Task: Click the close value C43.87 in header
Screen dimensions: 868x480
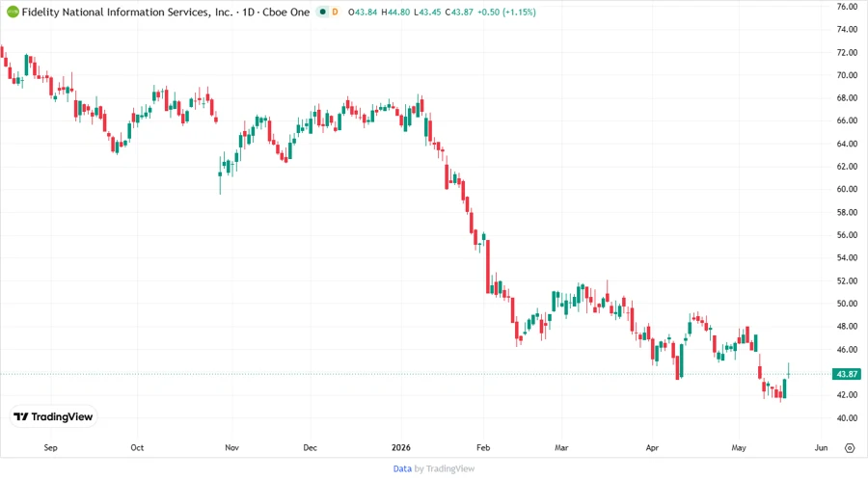Action: tap(459, 12)
